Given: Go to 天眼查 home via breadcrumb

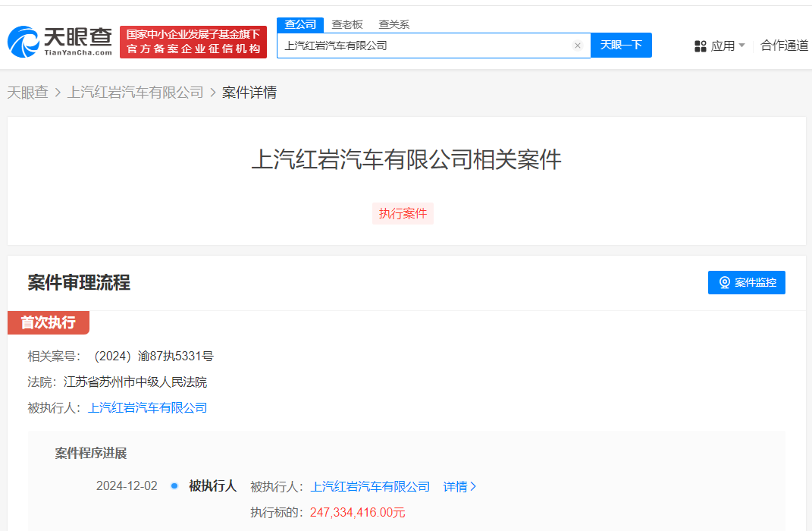Looking at the screenshot, I should [28, 93].
